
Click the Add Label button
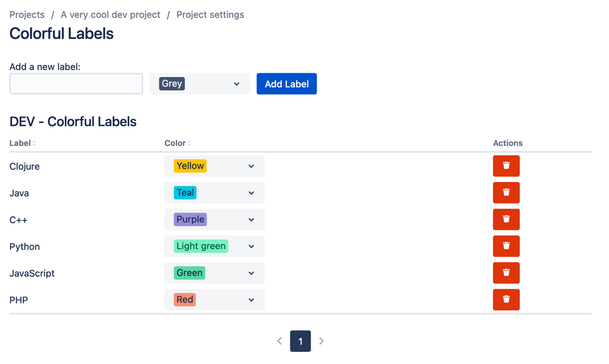coord(287,84)
